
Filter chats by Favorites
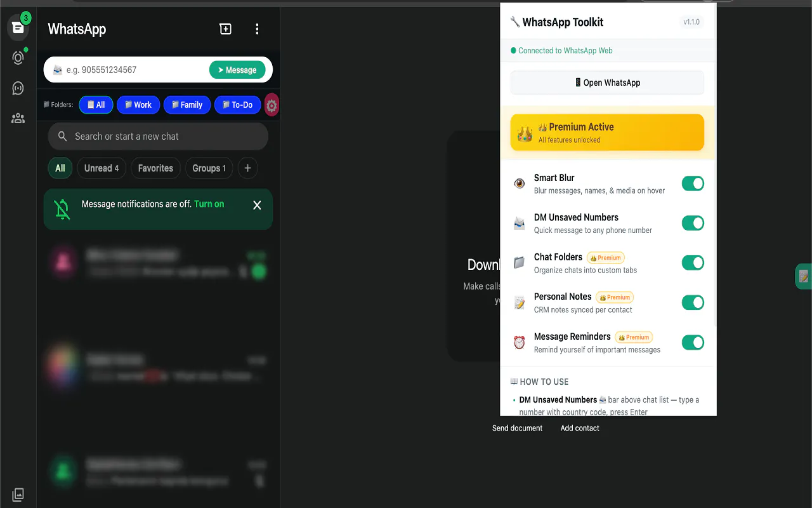pos(155,168)
